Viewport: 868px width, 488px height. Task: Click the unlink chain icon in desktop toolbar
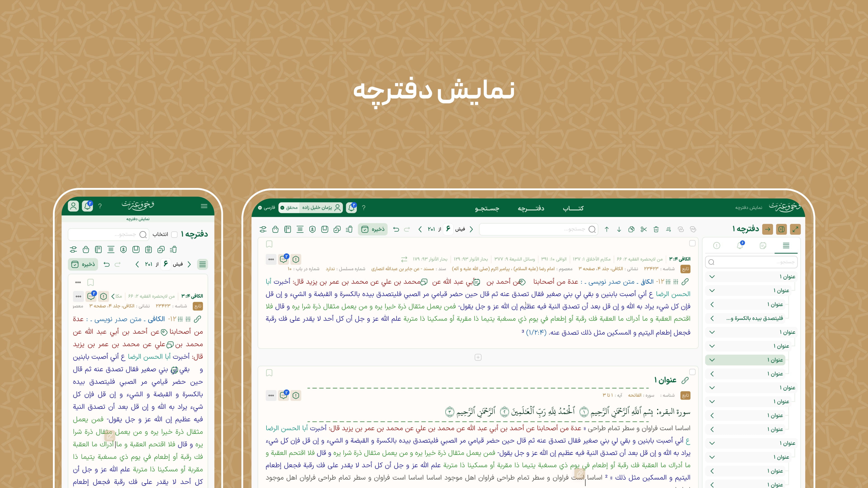point(693,229)
